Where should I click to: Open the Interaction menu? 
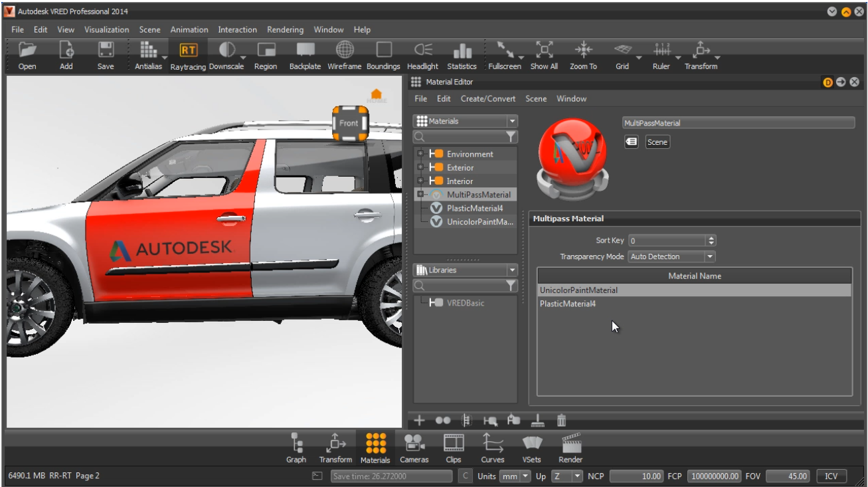[x=238, y=30]
